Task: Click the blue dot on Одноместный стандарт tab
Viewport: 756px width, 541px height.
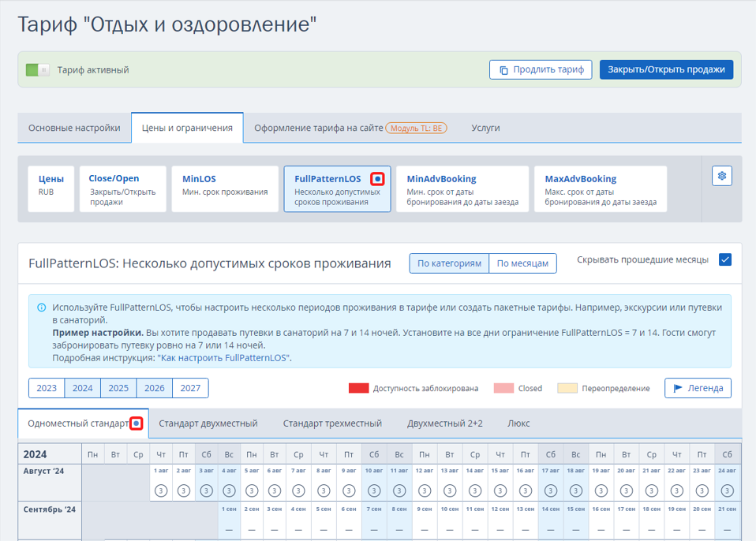Action: [137, 423]
